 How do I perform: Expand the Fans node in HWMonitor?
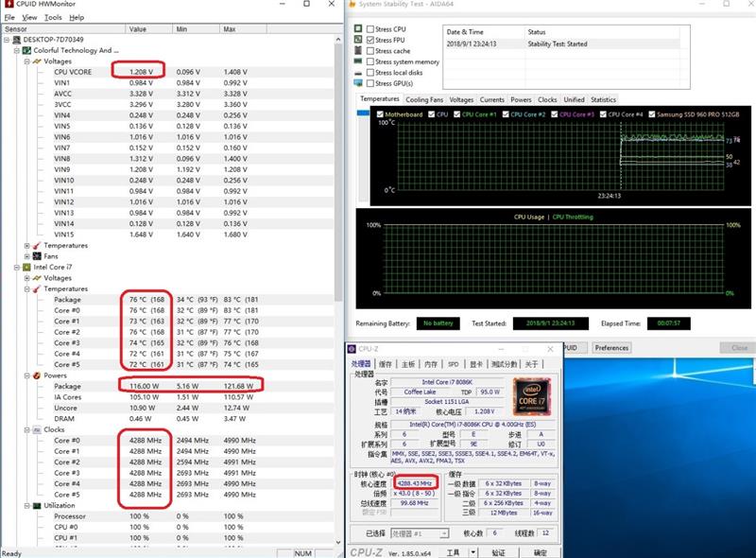[27, 256]
